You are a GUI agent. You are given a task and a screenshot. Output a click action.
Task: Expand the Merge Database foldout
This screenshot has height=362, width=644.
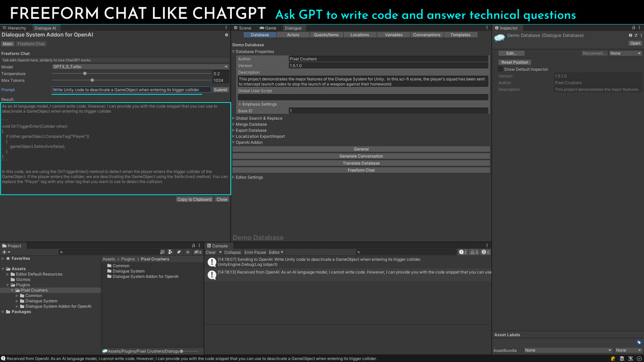(234, 124)
